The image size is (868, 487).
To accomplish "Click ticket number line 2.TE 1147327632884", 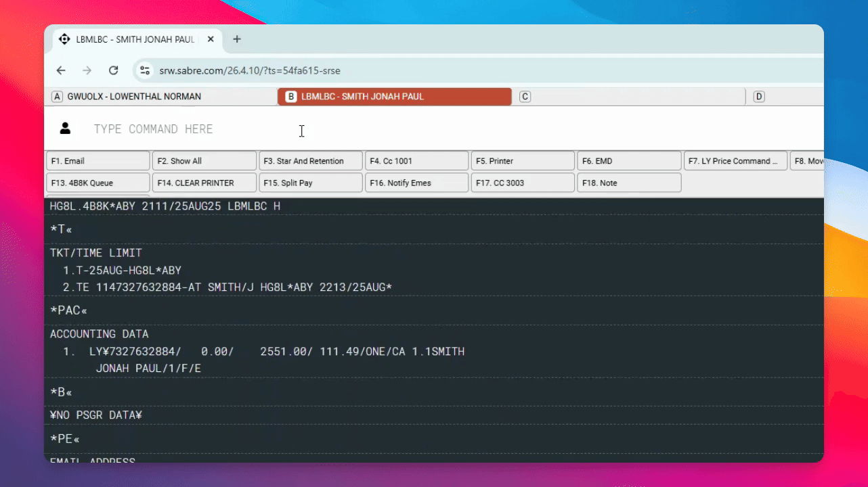I will 227,287.
